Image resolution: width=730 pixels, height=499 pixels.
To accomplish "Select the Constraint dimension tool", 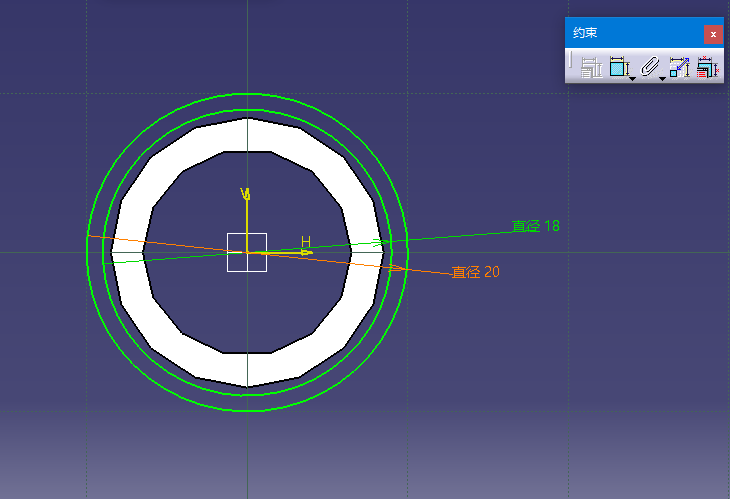I will click(619, 67).
